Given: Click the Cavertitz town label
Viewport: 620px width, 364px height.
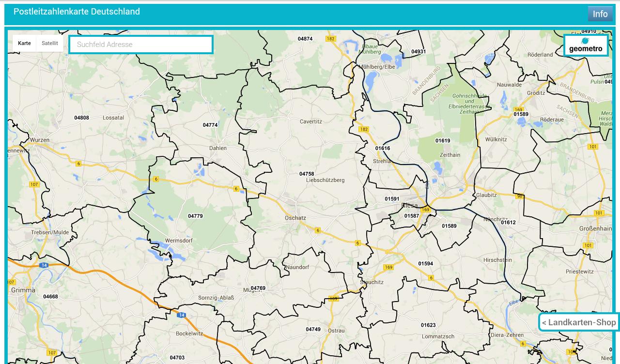Looking at the screenshot, I should coord(311,121).
